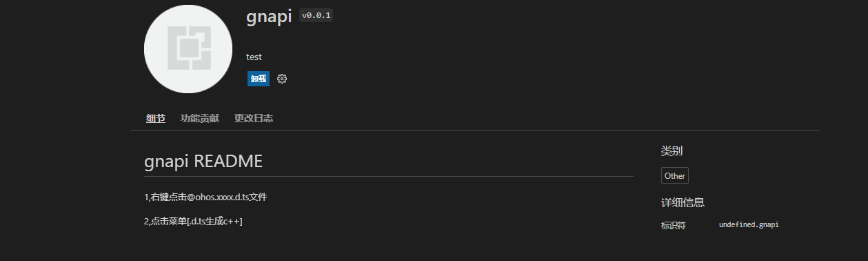
Task: Click the gnapi README heading
Action: (203, 162)
